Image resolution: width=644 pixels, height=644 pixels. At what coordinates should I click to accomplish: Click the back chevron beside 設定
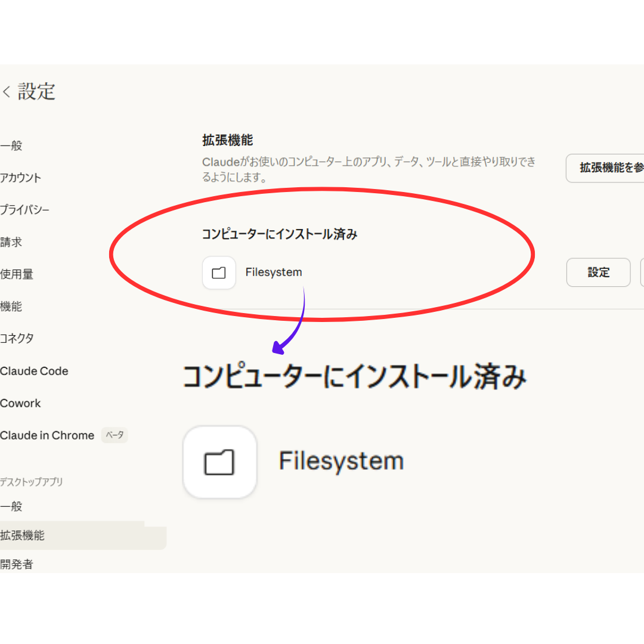[7, 92]
